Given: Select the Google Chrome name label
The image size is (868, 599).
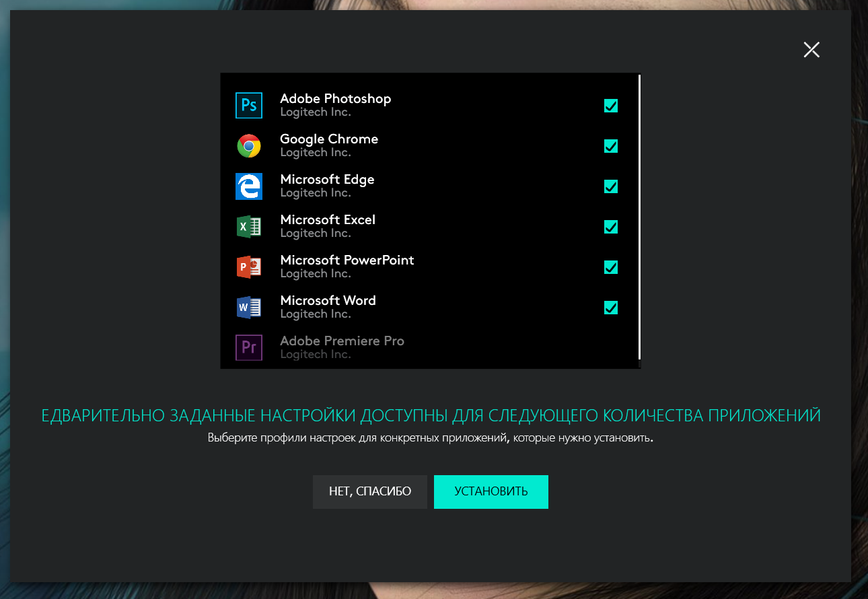Looking at the screenshot, I should 329,139.
